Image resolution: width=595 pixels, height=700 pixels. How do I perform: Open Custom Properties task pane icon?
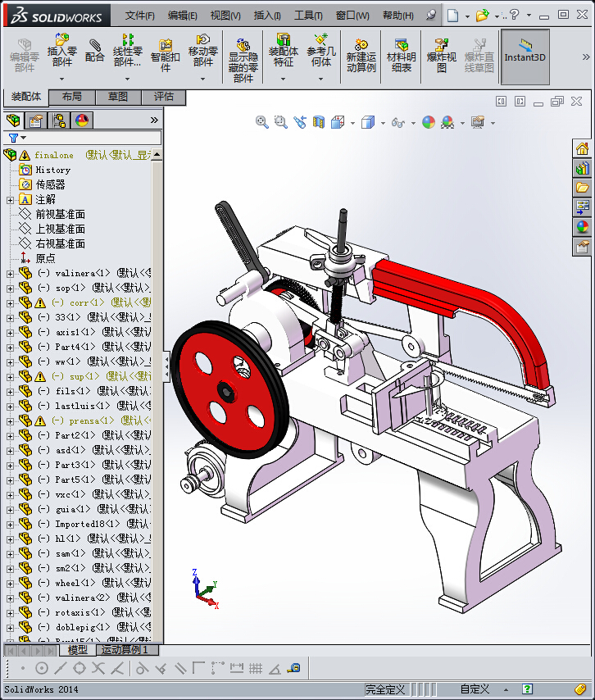pos(582,247)
